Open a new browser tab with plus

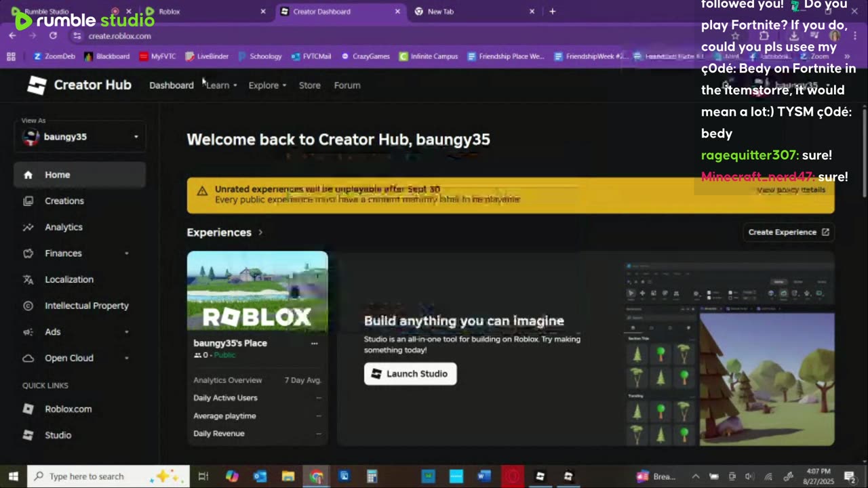tap(552, 12)
